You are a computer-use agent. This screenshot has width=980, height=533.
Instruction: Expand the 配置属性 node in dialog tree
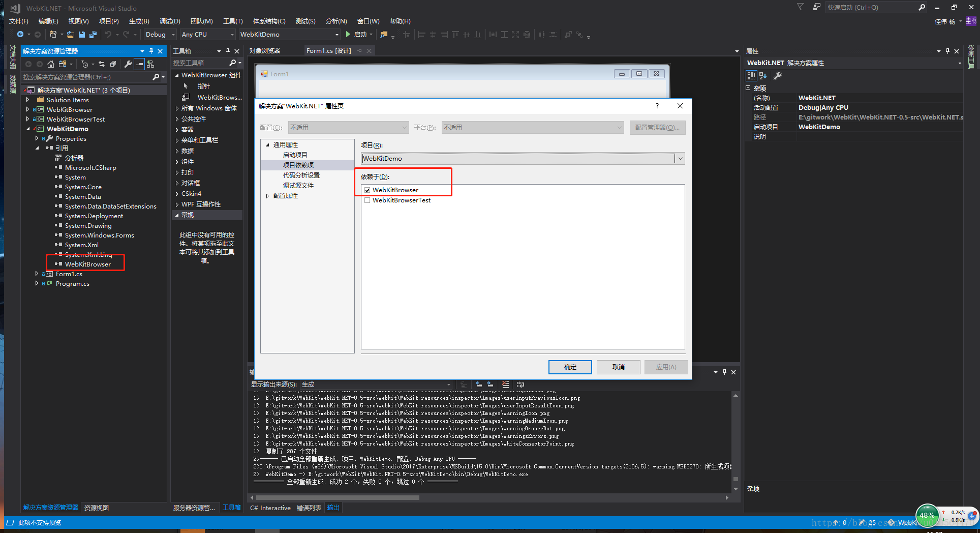pyautogui.click(x=267, y=196)
